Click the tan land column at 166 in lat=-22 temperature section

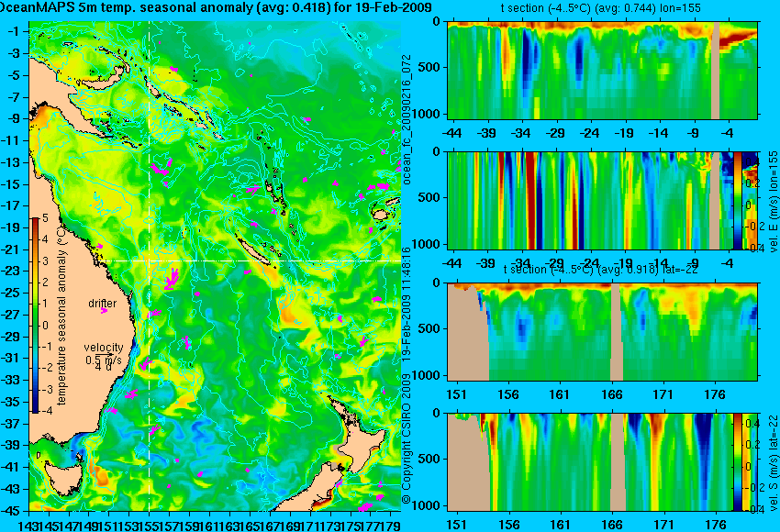point(617,332)
